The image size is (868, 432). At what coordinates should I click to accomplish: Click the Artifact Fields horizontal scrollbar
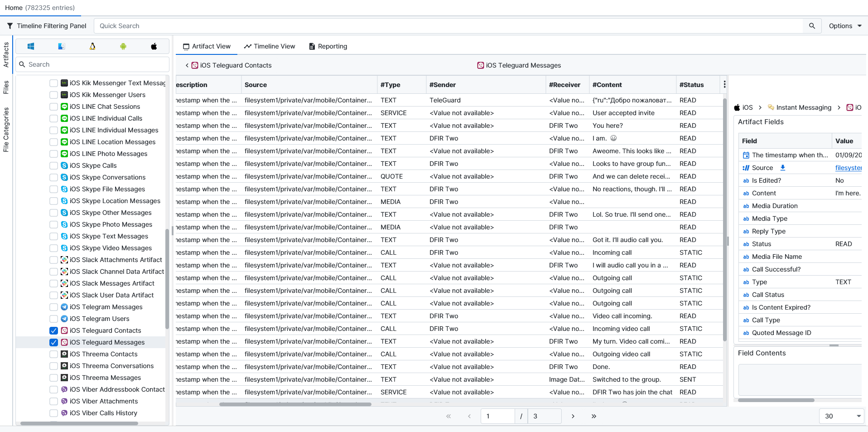(x=776, y=400)
